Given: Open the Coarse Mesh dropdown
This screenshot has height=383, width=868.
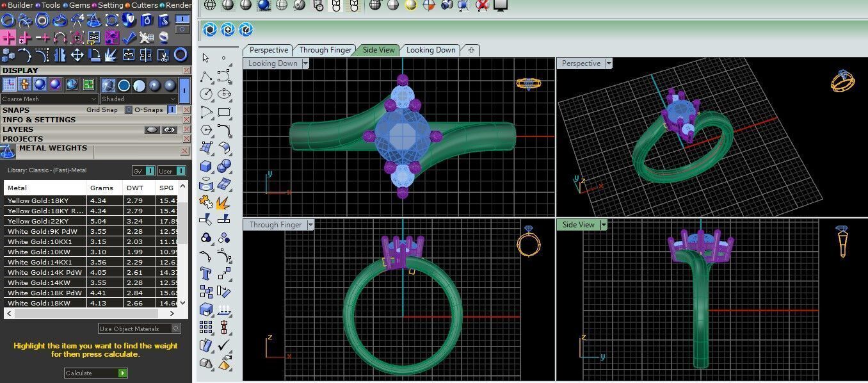Looking at the screenshot, I should 50,99.
